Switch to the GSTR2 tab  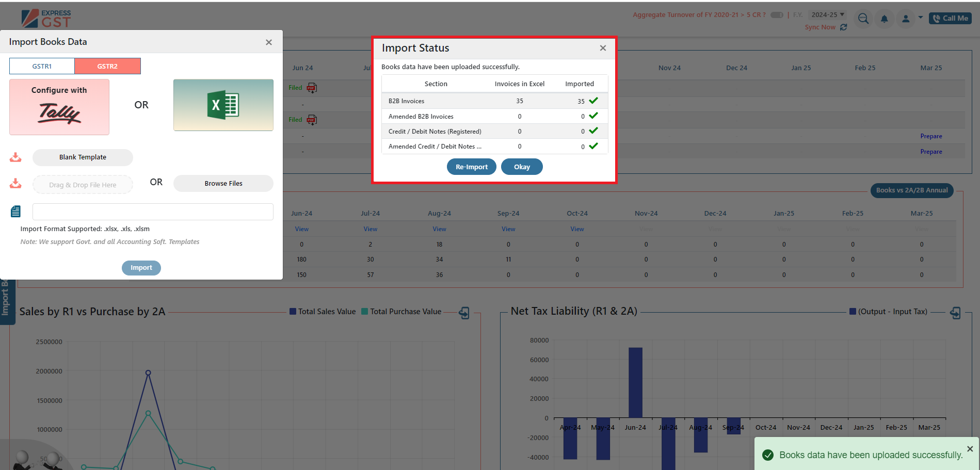[107, 66]
